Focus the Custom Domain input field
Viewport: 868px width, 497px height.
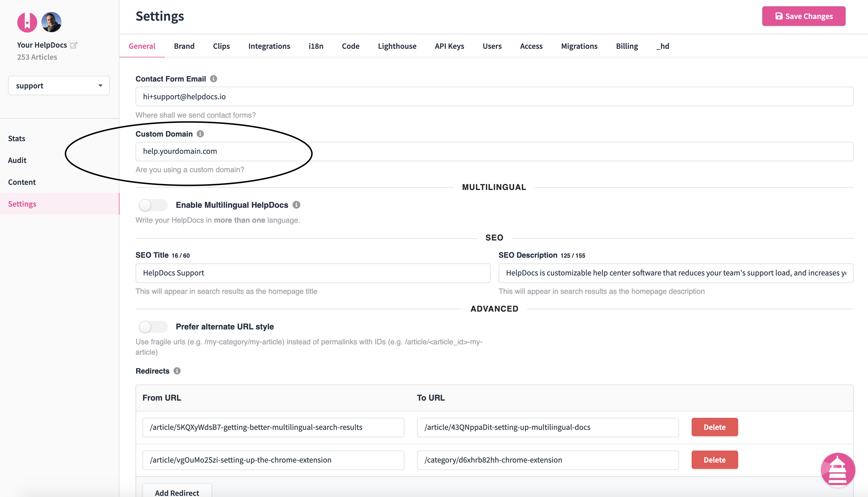[494, 151]
